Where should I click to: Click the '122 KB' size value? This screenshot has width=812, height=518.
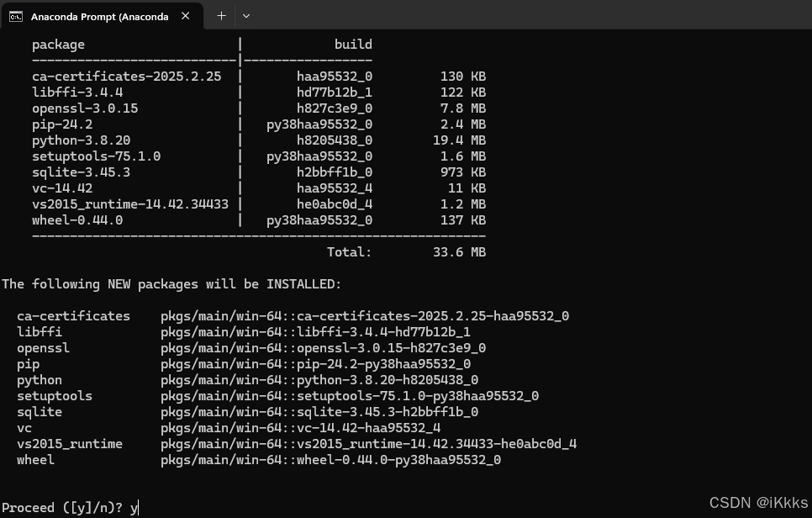(463, 92)
